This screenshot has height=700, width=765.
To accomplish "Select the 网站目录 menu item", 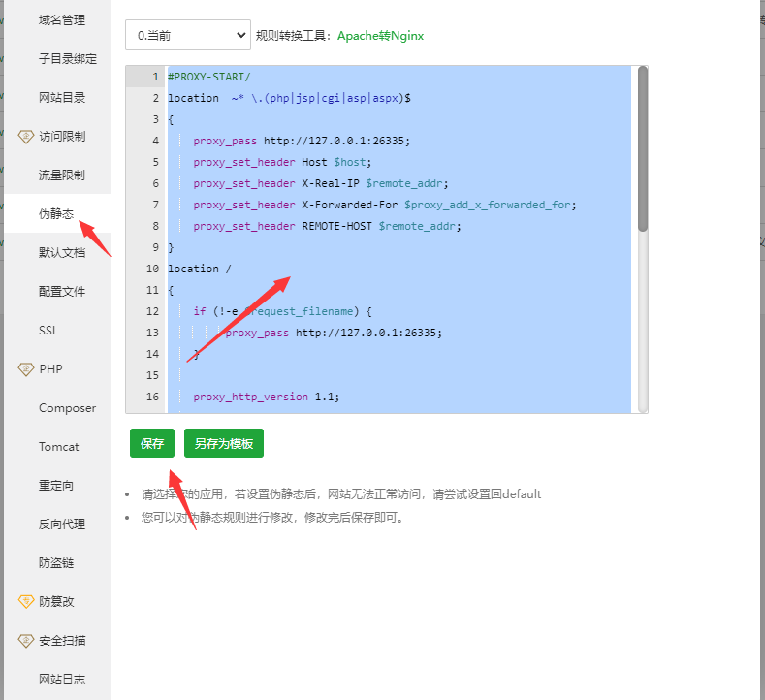I will (x=62, y=97).
